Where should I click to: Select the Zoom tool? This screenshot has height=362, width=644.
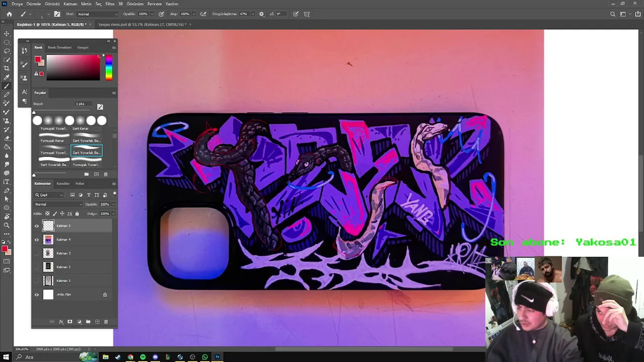tap(7, 225)
